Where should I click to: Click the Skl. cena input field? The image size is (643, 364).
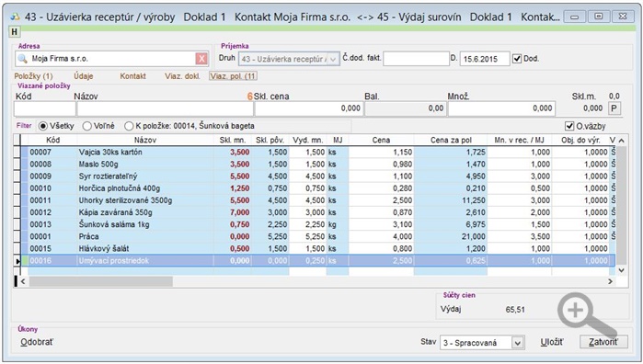[x=309, y=108]
